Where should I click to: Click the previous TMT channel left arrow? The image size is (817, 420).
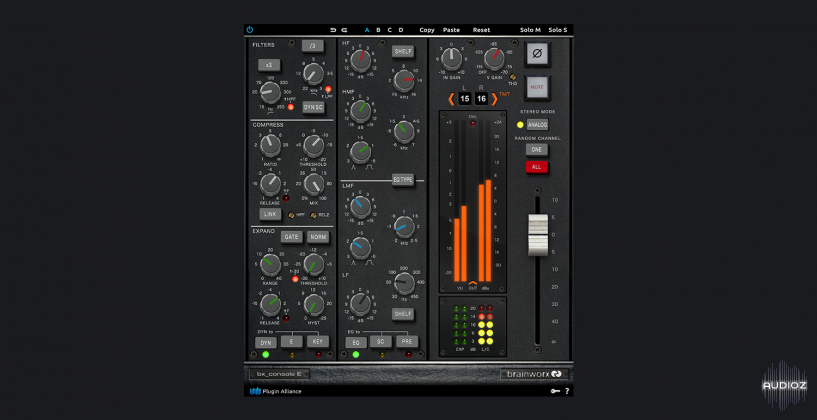451,98
